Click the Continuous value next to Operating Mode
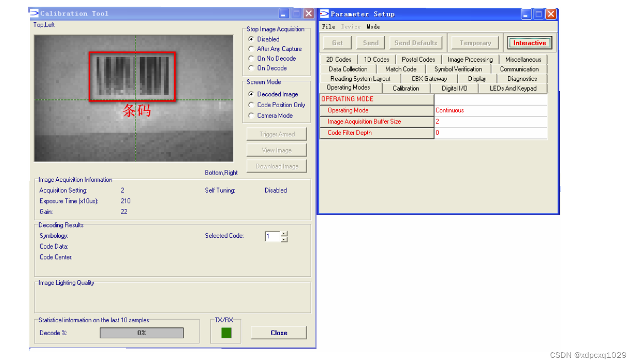The height and width of the screenshot is (364, 634). coord(452,110)
